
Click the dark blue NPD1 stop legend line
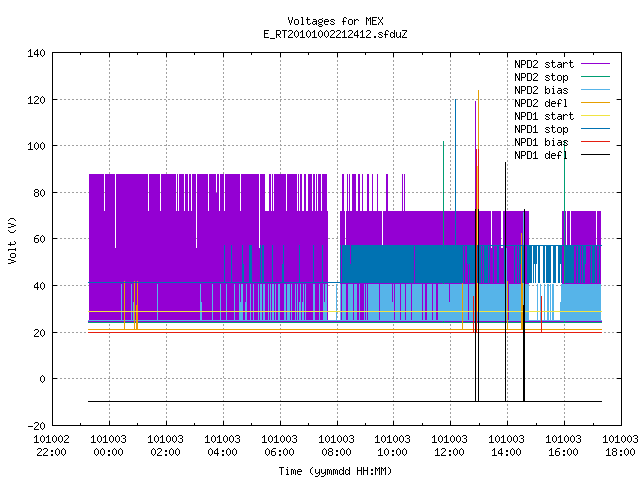click(x=595, y=129)
